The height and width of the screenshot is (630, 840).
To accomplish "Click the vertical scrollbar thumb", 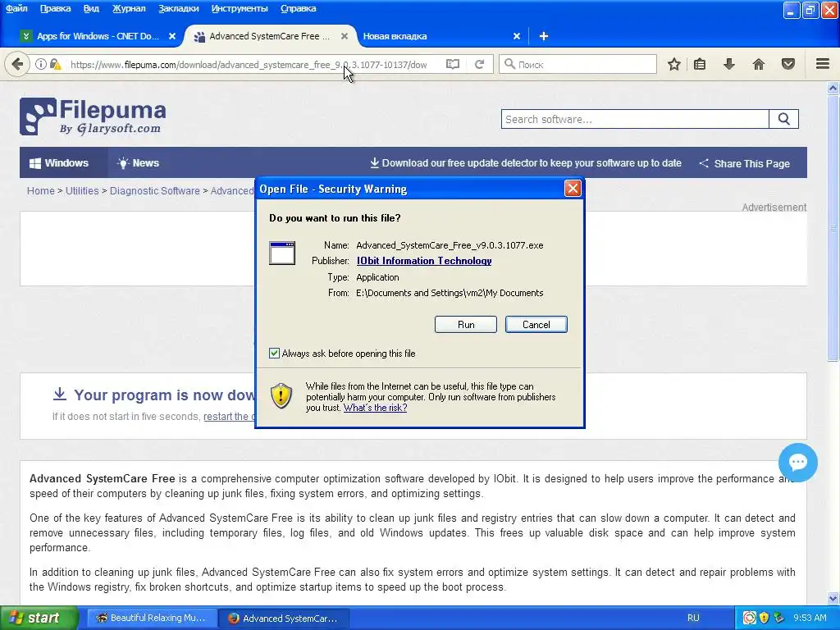I will pyautogui.click(x=833, y=229).
